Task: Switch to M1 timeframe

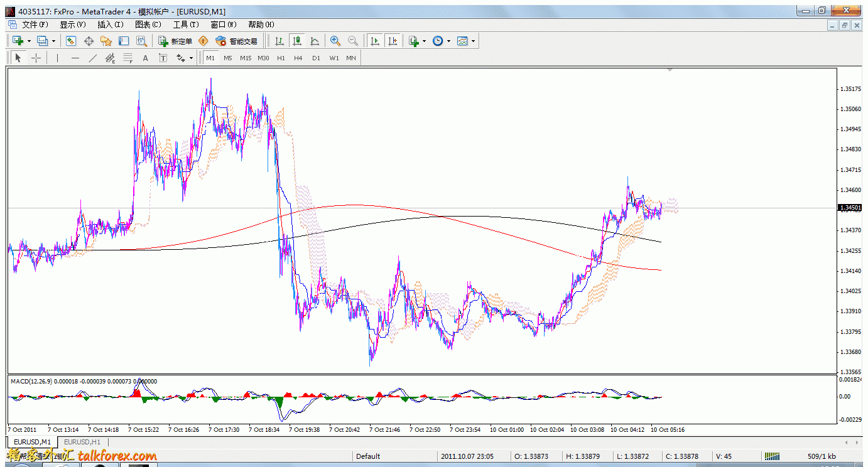Action: pos(210,58)
